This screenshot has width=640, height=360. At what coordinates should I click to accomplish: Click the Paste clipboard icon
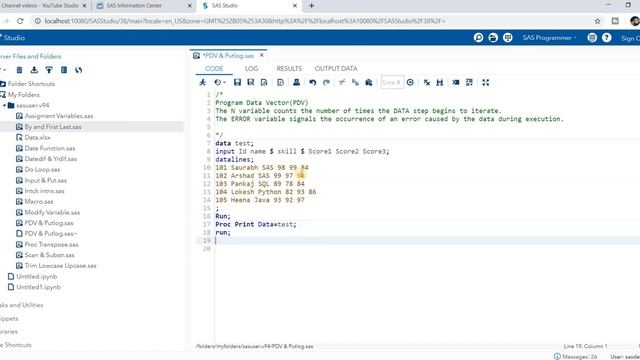coord(369,82)
